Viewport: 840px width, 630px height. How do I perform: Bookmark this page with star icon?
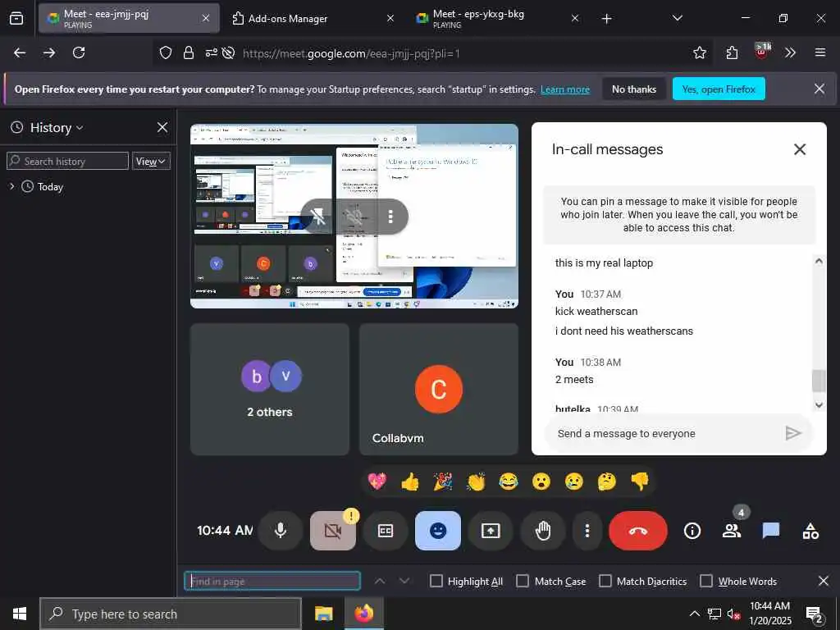coord(700,52)
